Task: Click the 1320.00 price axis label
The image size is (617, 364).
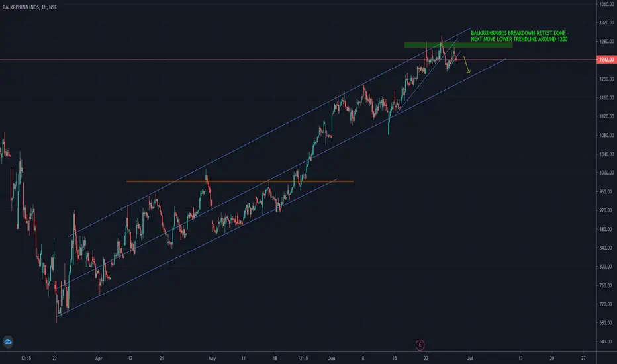Action: 607,23
